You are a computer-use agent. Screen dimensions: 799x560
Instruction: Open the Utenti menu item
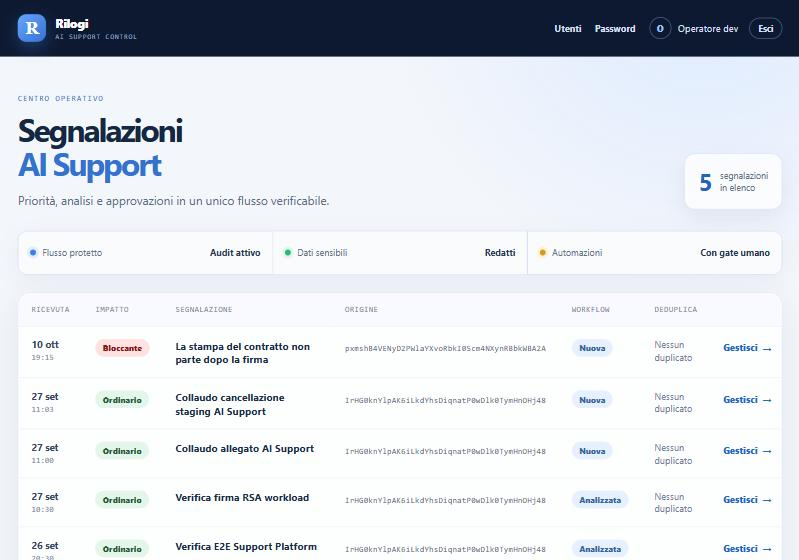coord(568,29)
